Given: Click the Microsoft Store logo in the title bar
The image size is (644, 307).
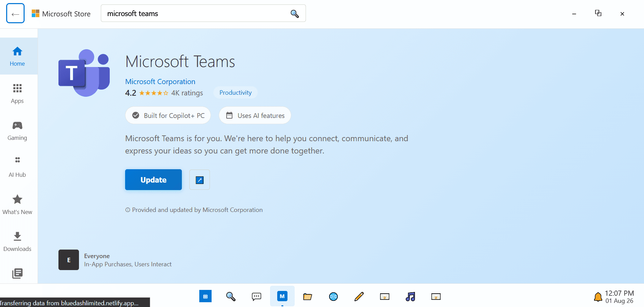Looking at the screenshot, I should tap(36, 14).
